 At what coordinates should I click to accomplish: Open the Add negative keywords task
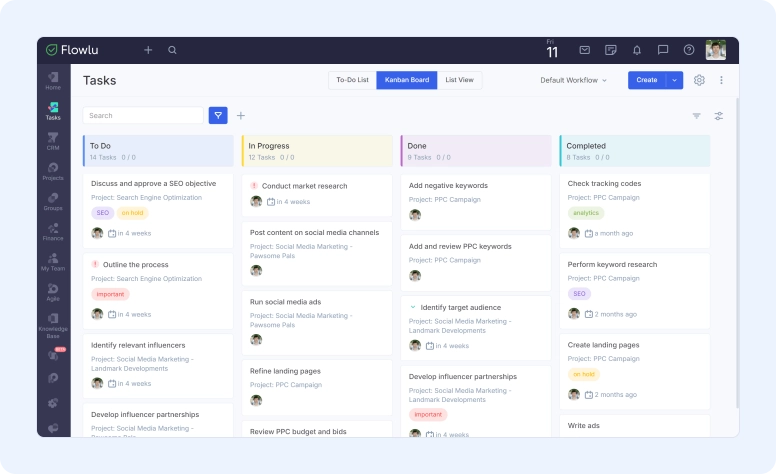[x=448, y=186]
